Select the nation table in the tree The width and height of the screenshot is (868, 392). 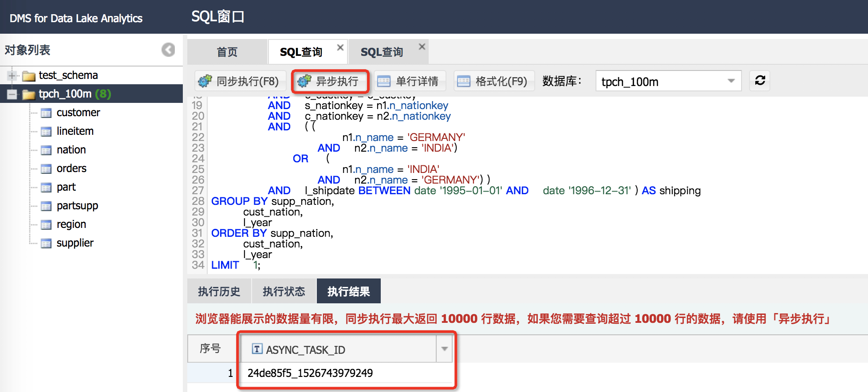pos(71,150)
